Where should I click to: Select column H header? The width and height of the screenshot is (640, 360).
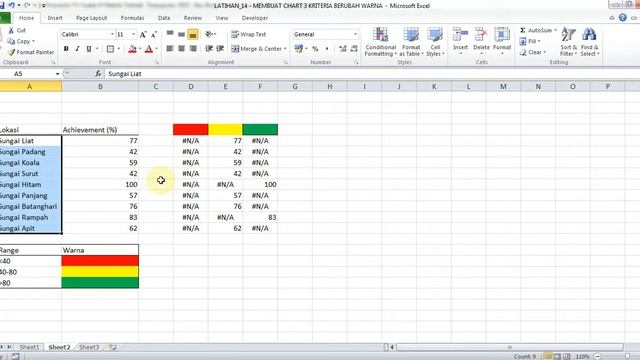tap(329, 87)
